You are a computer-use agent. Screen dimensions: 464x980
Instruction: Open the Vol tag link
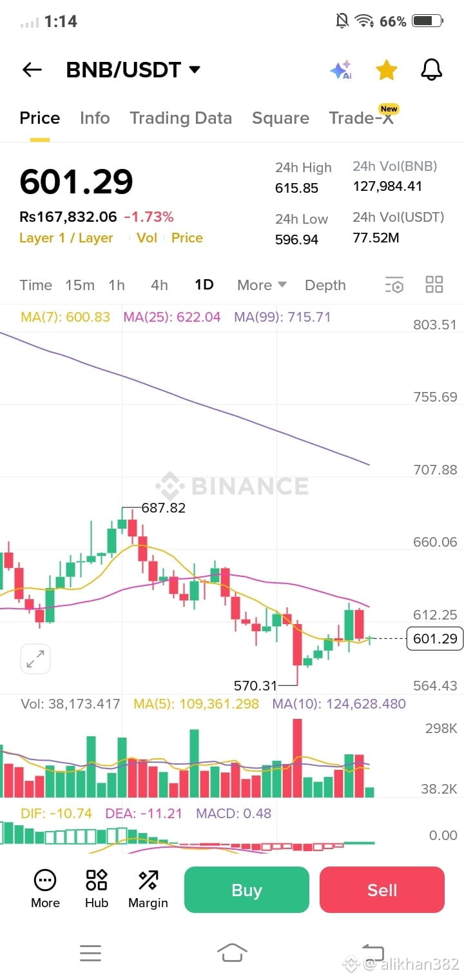[x=147, y=238]
